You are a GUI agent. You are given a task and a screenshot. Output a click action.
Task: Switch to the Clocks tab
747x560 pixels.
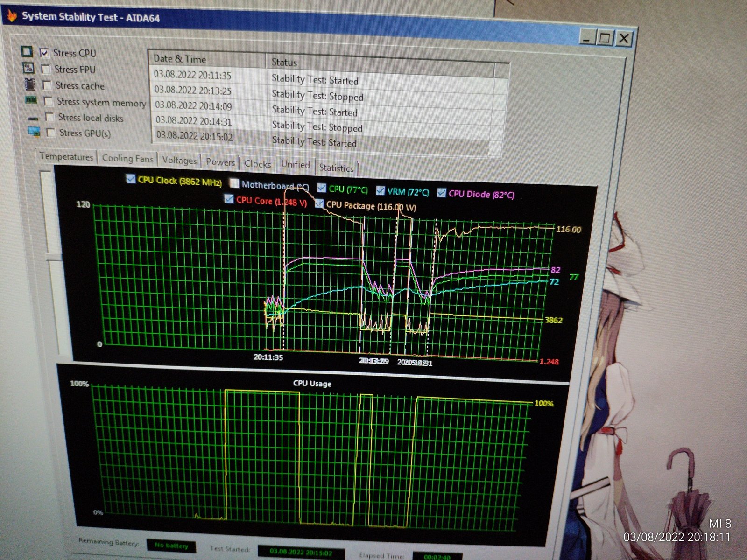258,164
